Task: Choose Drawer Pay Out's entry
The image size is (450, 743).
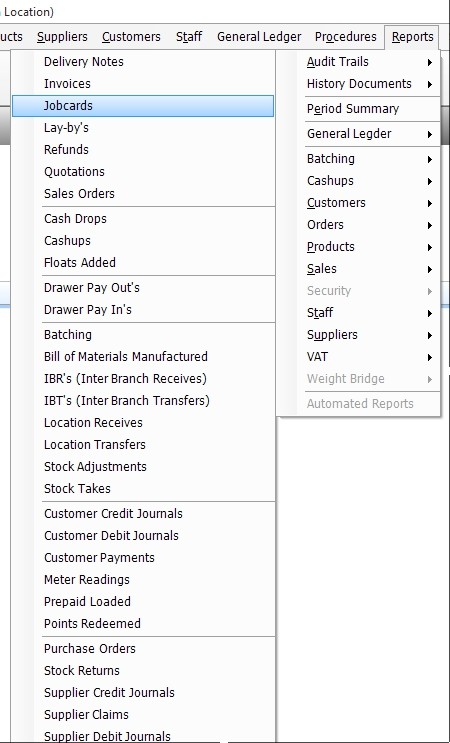Action: click(143, 288)
